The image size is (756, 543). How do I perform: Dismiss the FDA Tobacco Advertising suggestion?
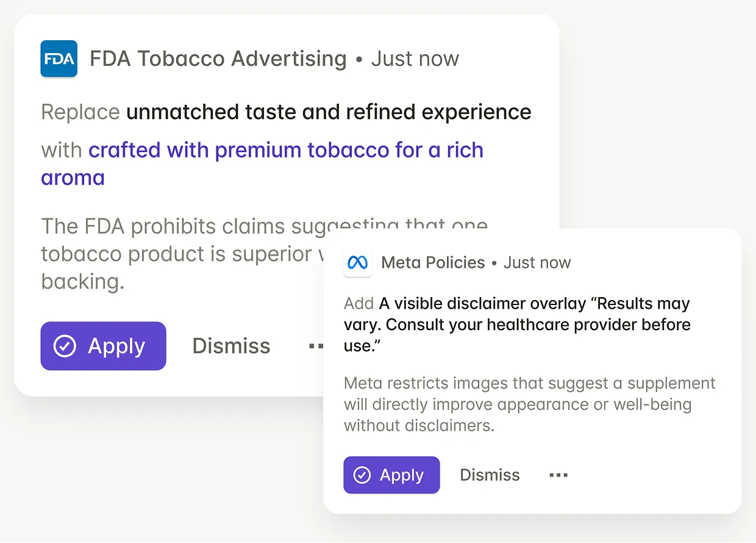(231, 346)
